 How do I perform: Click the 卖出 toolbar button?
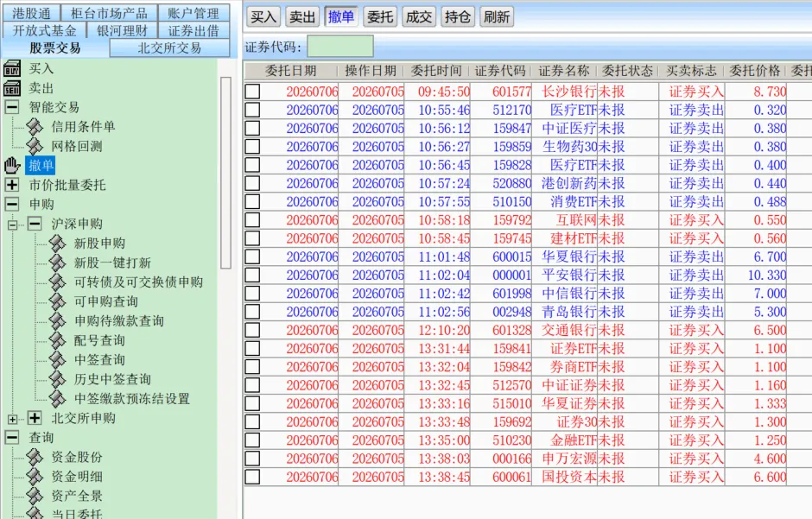(302, 17)
